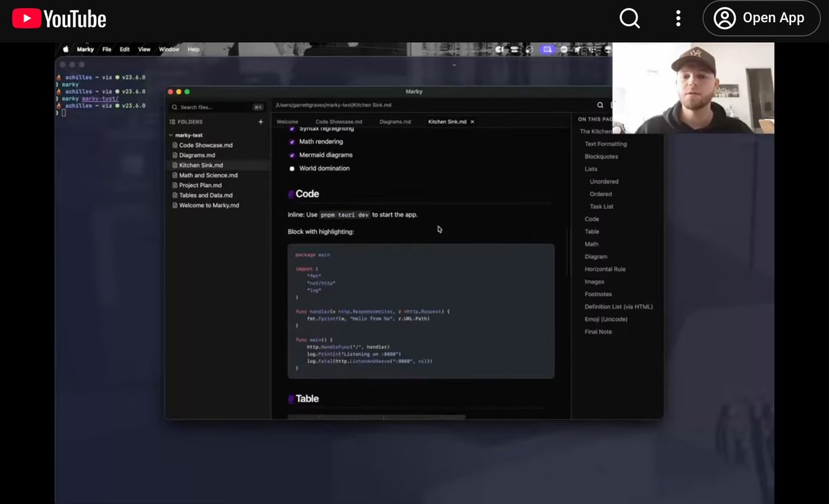Select the Kitchen Sink.md tab
Screen dimensions: 829x504
tap(448, 122)
